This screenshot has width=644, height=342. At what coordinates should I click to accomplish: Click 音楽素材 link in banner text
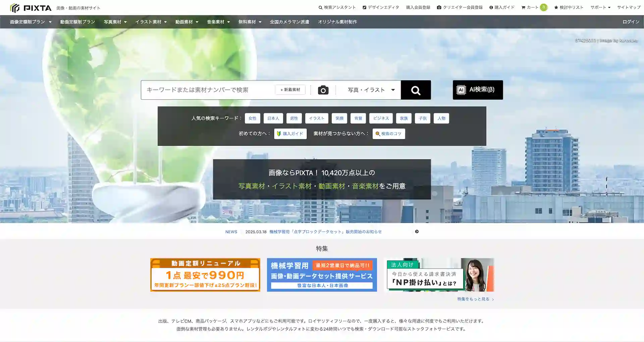tap(365, 186)
